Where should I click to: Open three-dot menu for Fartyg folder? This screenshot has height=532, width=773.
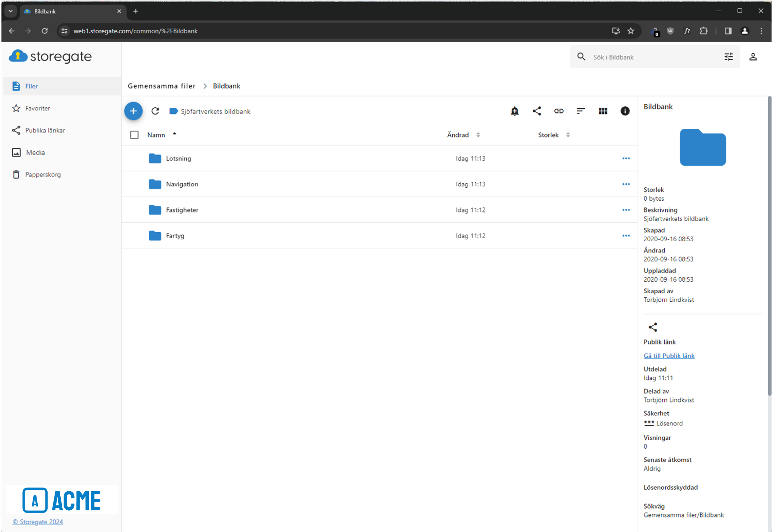(x=626, y=236)
